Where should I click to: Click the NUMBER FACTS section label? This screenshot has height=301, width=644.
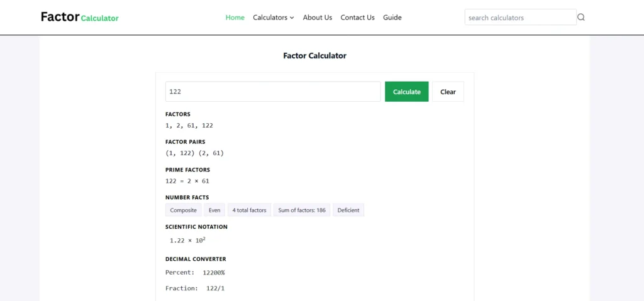(187, 197)
